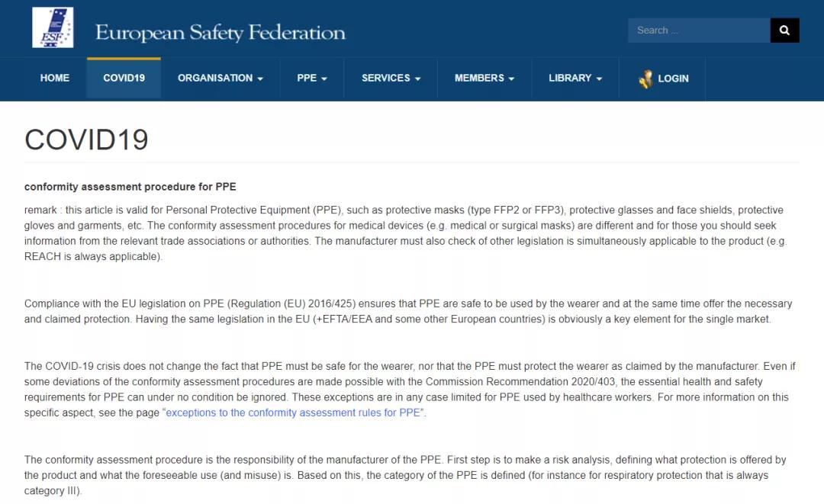Click the paragraph starting 'Compliance with the EU legislation'
The width and height of the screenshot is (824, 504).
[x=404, y=311]
